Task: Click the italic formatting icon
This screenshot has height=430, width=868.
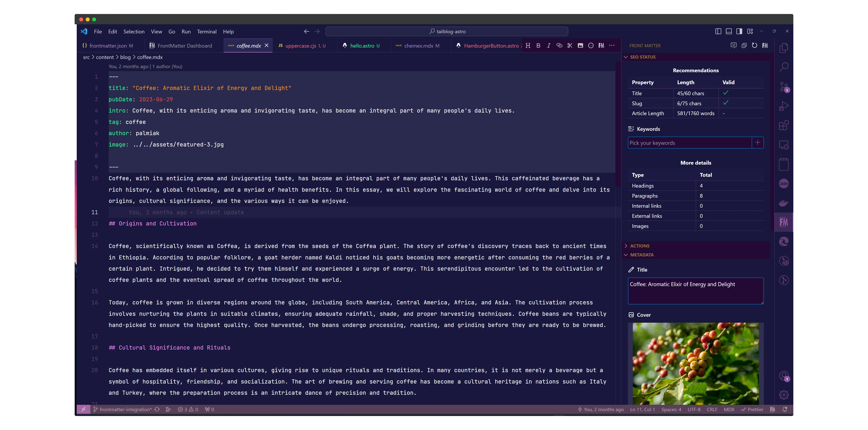Action: (x=549, y=46)
